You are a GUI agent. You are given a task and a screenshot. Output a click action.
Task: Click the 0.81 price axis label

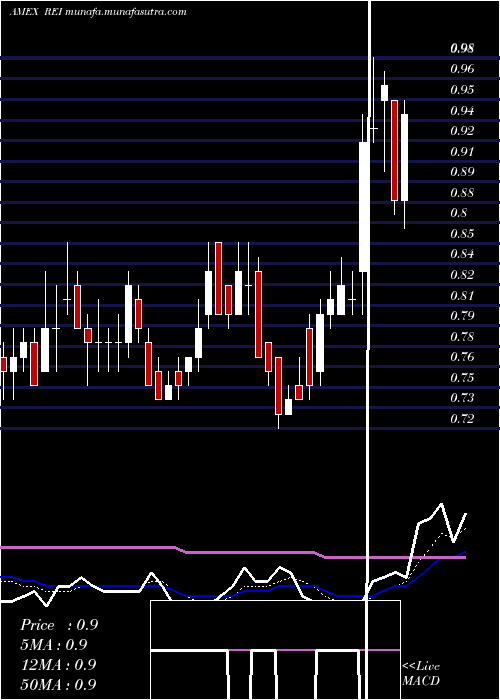(x=462, y=296)
